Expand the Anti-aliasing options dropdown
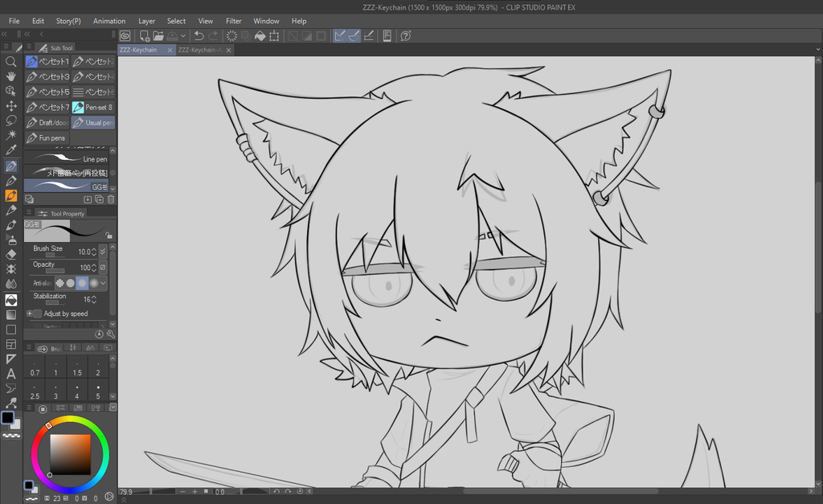The width and height of the screenshot is (823, 504). pos(104,283)
